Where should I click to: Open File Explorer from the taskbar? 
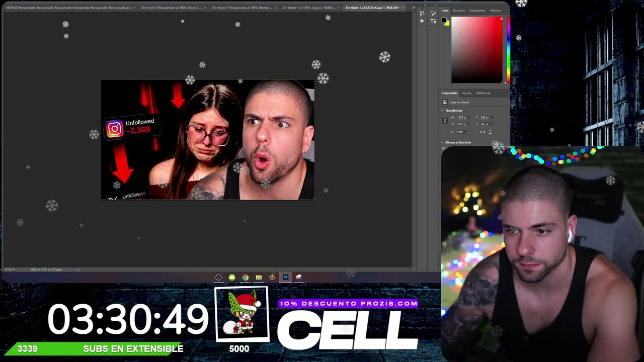point(259,277)
